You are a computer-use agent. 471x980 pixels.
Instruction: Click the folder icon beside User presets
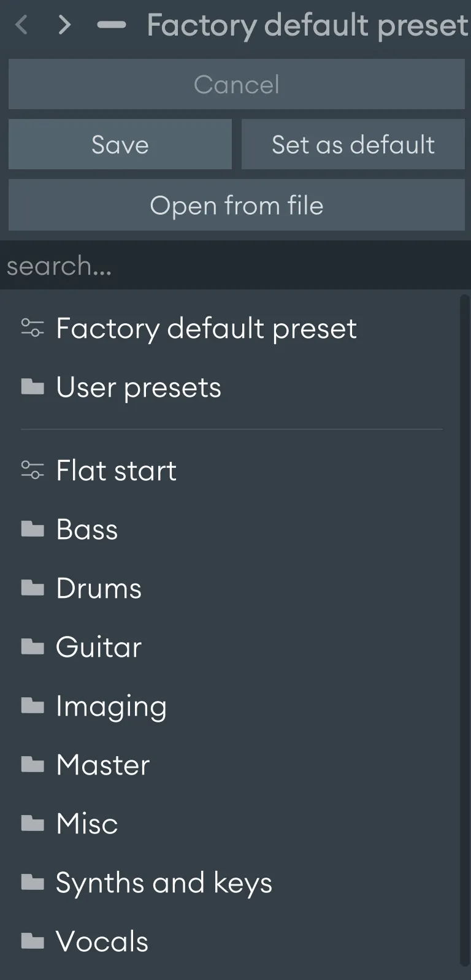pyautogui.click(x=33, y=386)
